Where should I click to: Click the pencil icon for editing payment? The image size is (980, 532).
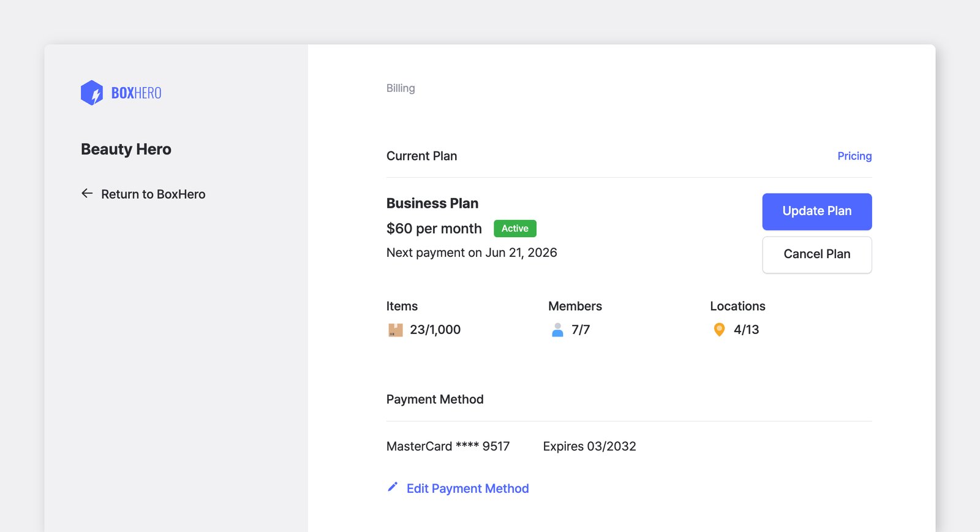point(393,487)
